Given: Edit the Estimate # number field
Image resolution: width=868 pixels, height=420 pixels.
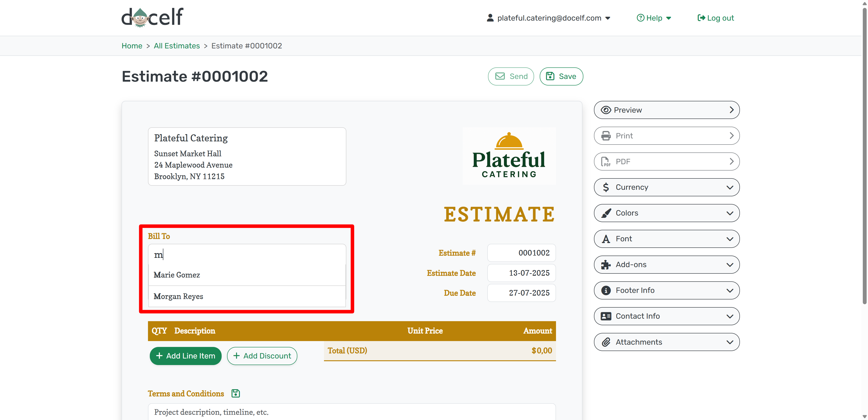Looking at the screenshot, I should point(521,253).
